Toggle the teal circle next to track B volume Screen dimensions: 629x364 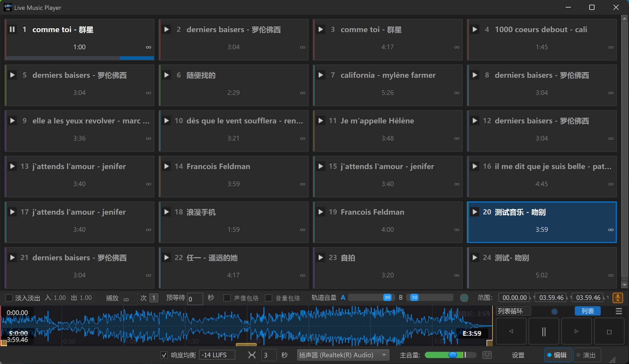pos(464,298)
